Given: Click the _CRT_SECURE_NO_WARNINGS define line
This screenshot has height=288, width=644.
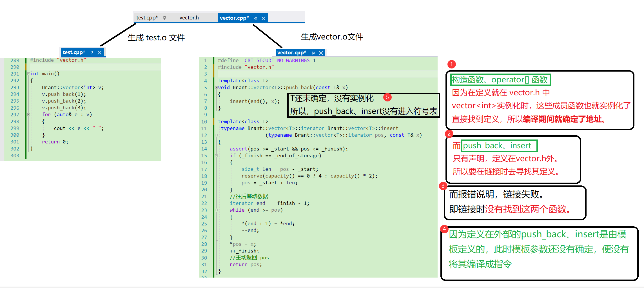Looking at the screenshot, I should [267, 60].
